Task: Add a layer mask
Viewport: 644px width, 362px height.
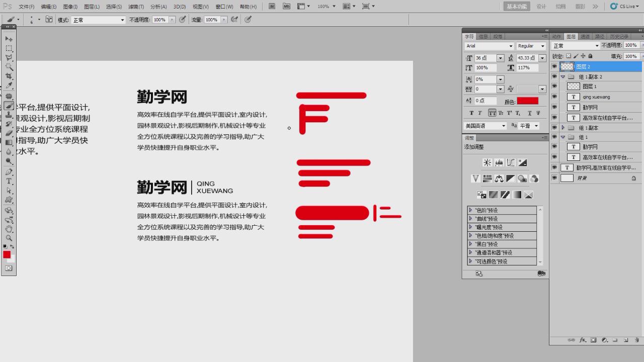Action: click(594, 340)
